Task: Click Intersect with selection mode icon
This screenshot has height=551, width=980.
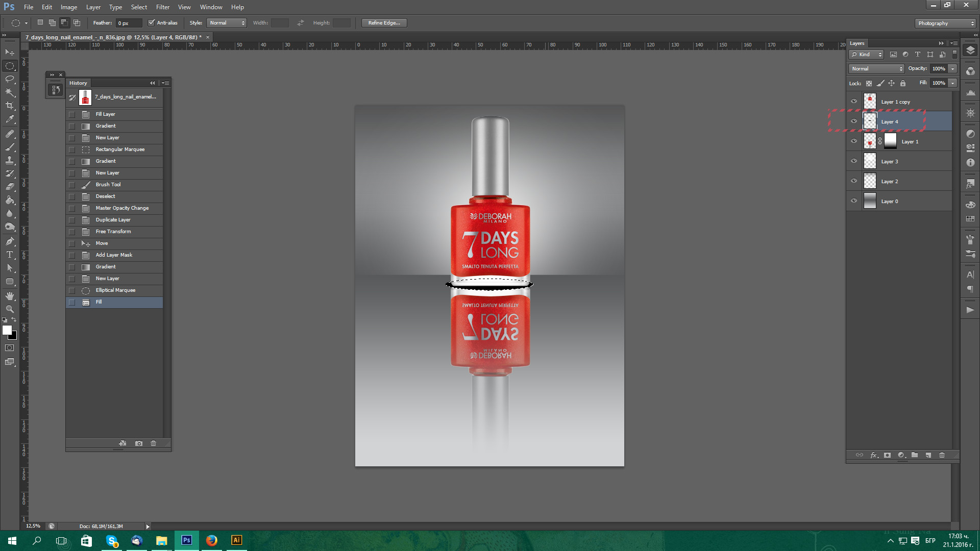Action: 77,23
